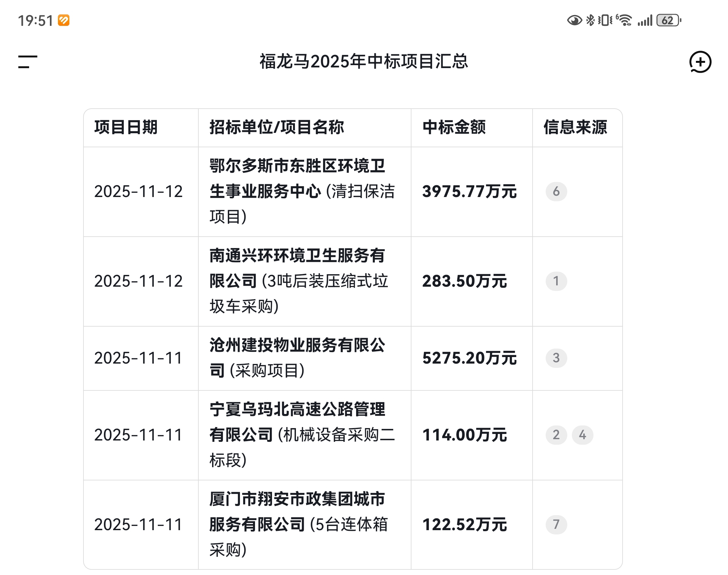Tap the Wi-Fi status icon
Screen dimensions: 728x575
point(625,20)
